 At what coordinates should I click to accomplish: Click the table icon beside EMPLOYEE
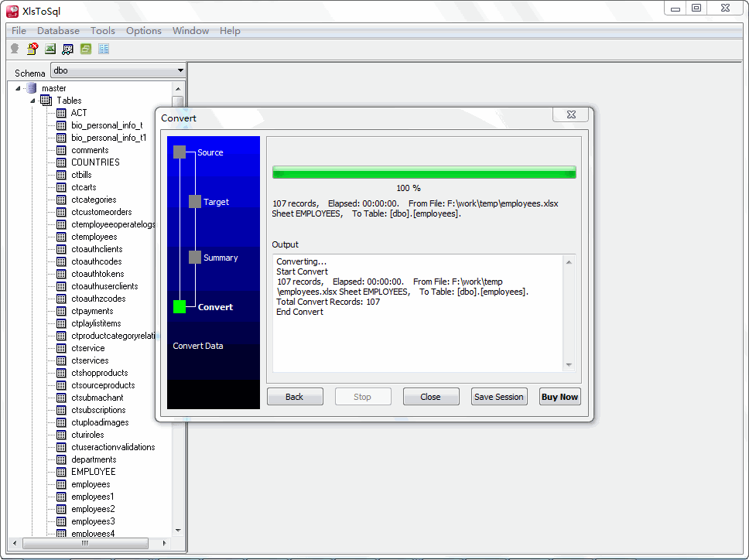pos(61,472)
